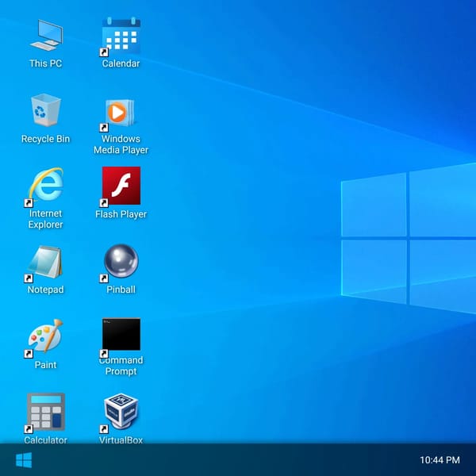Click the black Command Prompt icon
The image size is (476, 476).
pyautogui.click(x=121, y=334)
